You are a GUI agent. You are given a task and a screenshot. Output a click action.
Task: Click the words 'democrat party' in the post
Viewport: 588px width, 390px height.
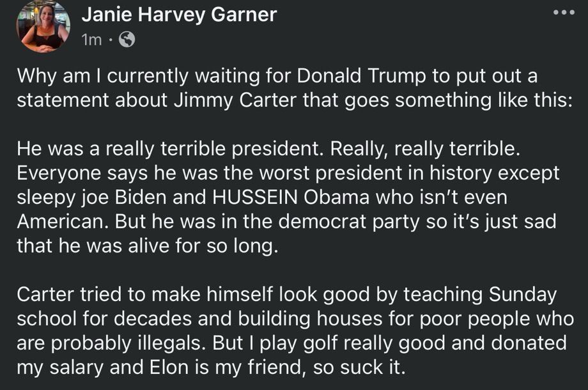(349, 222)
